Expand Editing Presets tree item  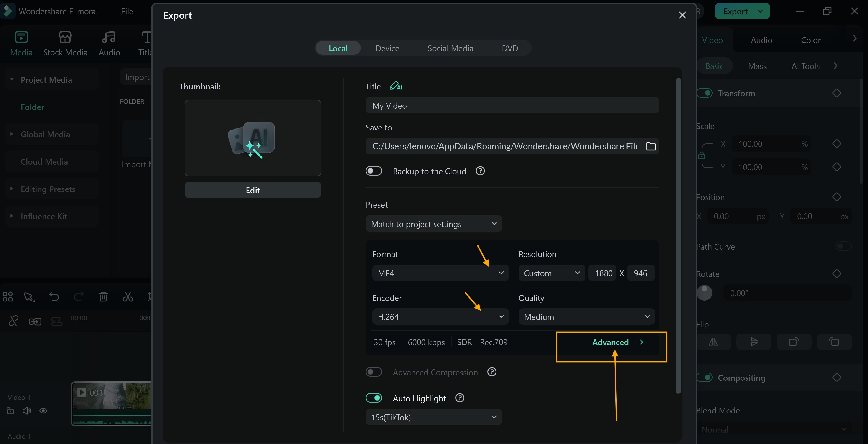12,189
